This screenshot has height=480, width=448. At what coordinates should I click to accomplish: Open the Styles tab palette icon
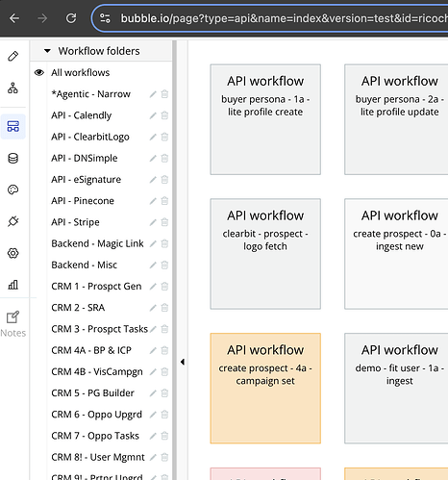tap(13, 189)
